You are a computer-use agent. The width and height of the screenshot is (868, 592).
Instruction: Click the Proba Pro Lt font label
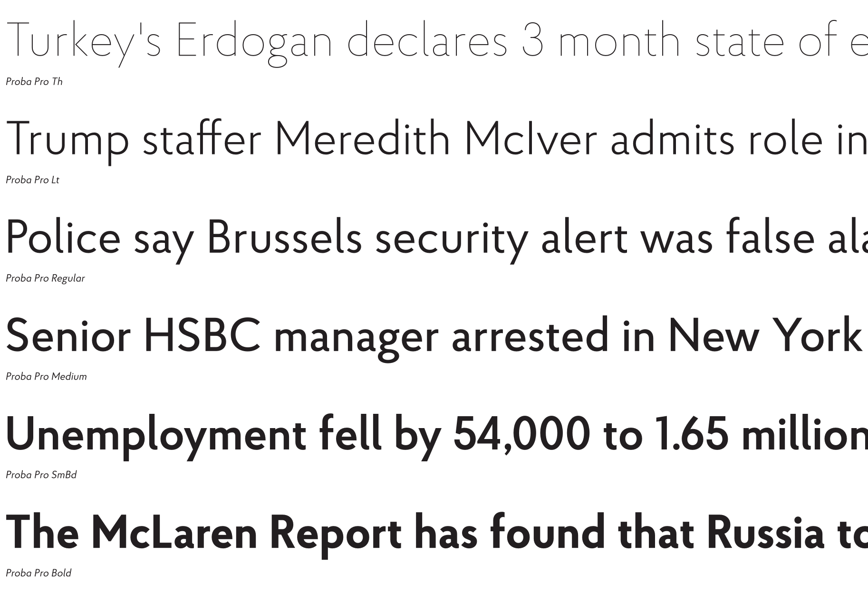(32, 180)
